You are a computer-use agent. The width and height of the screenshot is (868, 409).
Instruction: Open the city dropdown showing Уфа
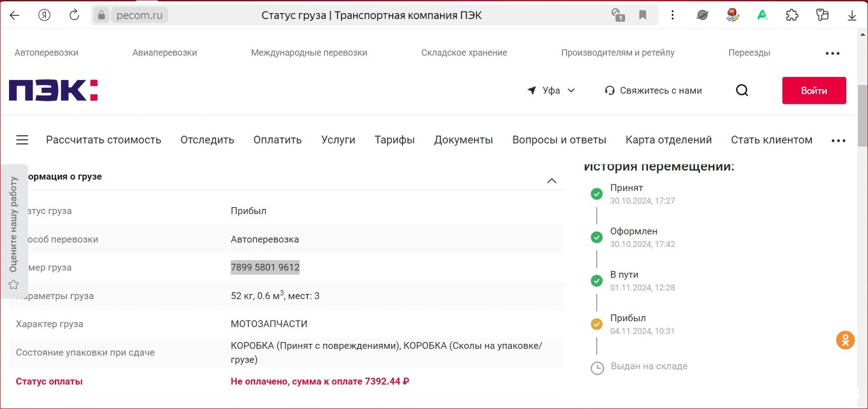[551, 90]
